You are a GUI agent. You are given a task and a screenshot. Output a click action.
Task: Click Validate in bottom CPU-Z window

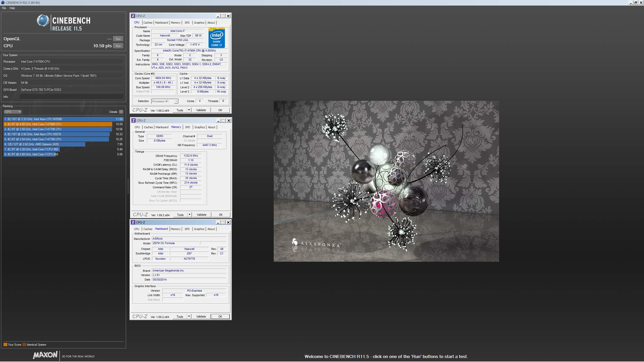(x=201, y=317)
